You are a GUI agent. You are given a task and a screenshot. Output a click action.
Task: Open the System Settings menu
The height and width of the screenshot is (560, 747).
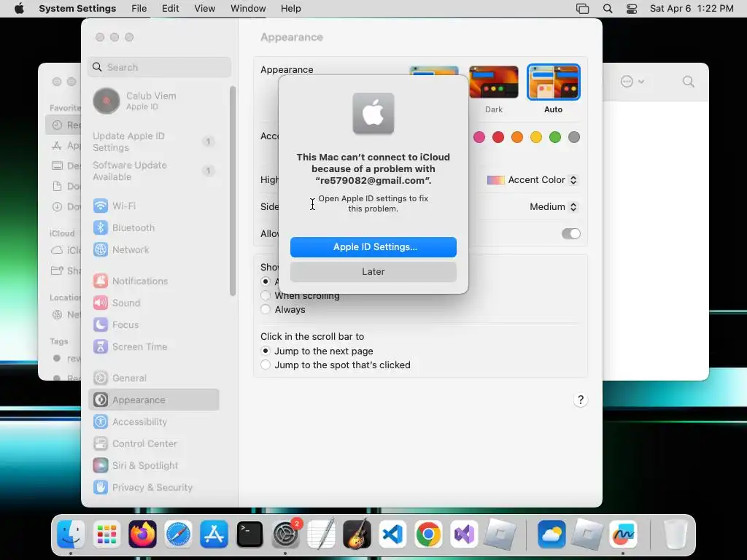click(x=77, y=9)
